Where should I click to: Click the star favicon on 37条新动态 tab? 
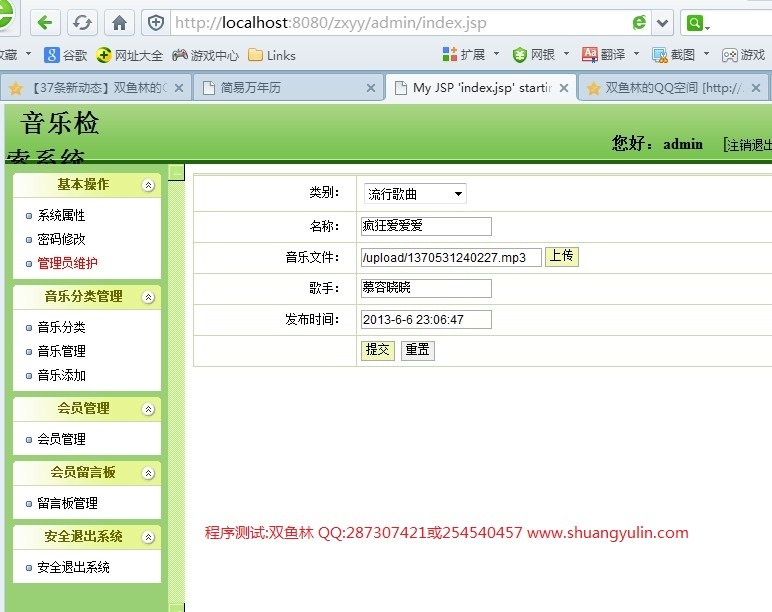coord(15,88)
